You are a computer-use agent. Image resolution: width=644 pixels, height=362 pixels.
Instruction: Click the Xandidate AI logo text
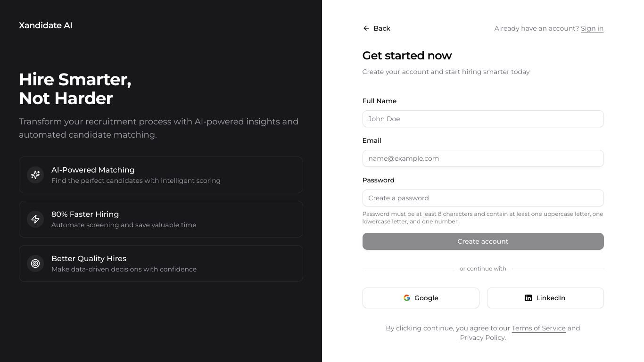coord(46,25)
